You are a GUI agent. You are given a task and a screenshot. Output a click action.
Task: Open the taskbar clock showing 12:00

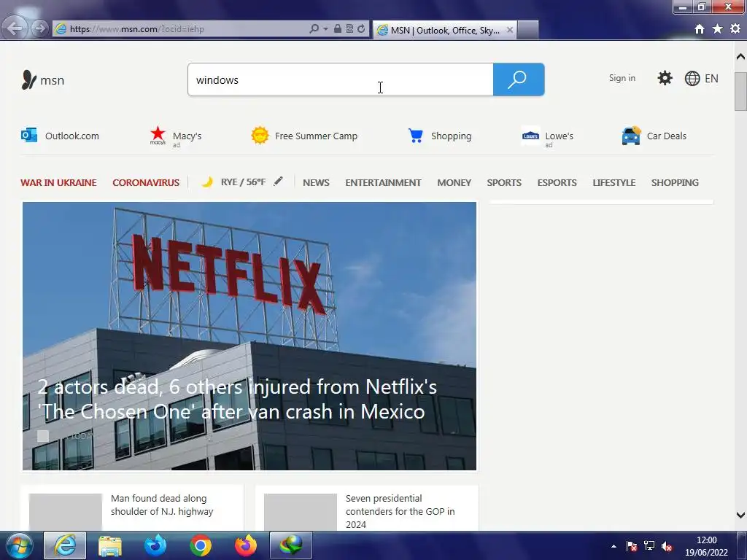point(706,546)
